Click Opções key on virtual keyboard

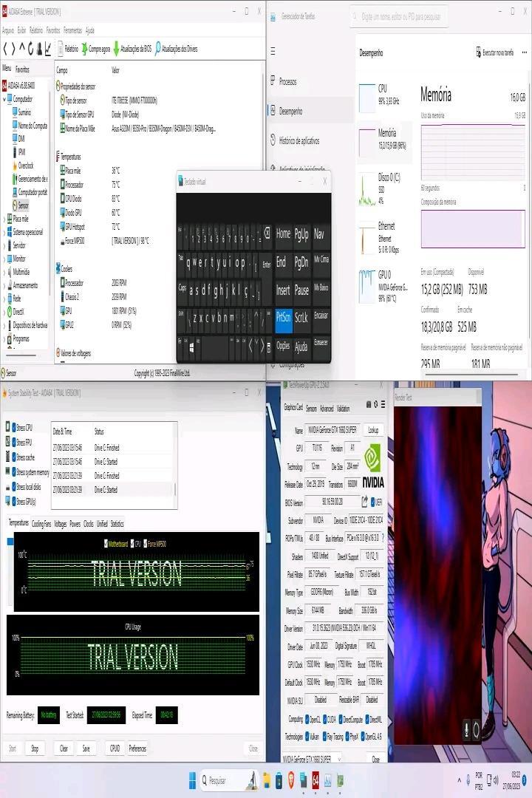pyautogui.click(x=283, y=346)
